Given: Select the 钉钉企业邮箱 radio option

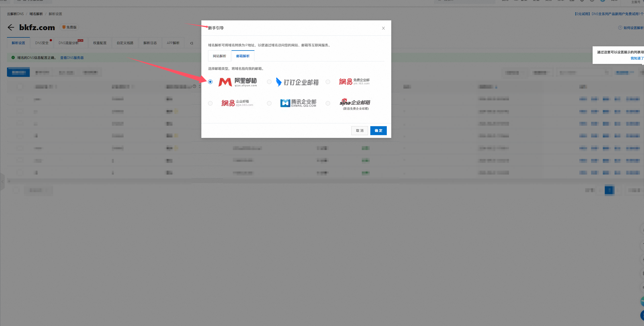Looking at the screenshot, I should tap(269, 82).
